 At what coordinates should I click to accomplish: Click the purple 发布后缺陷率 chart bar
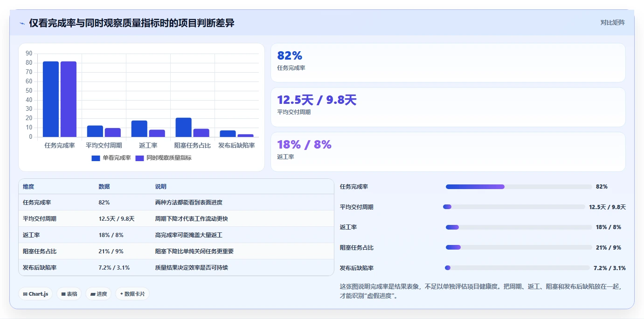tap(246, 136)
